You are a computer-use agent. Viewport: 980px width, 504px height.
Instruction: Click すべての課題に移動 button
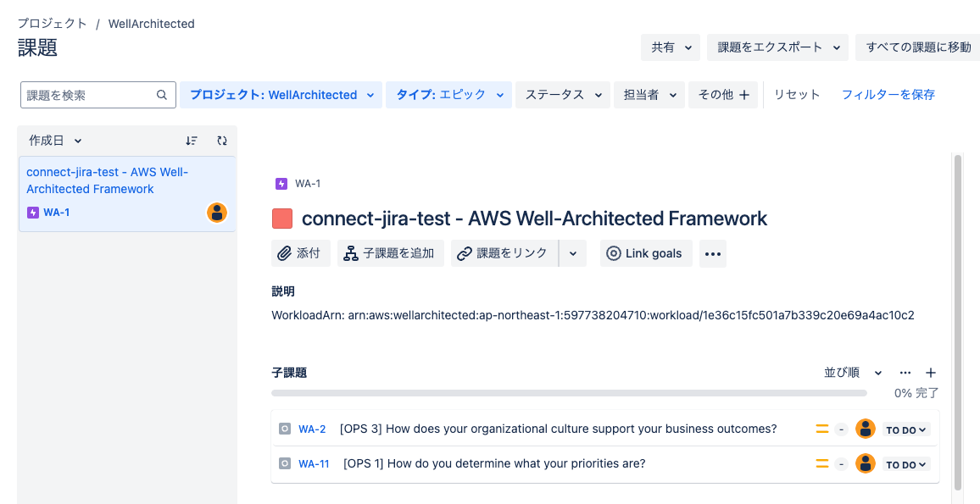click(918, 47)
